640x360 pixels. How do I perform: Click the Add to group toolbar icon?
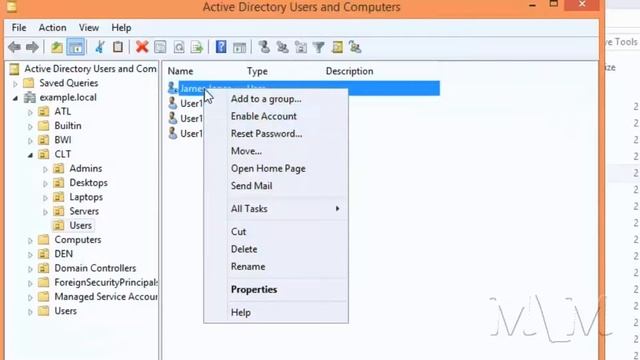coord(355,47)
